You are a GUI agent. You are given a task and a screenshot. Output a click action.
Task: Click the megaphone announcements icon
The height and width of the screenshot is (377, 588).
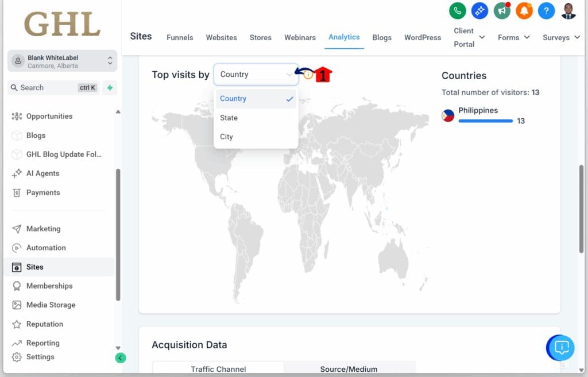click(x=502, y=10)
